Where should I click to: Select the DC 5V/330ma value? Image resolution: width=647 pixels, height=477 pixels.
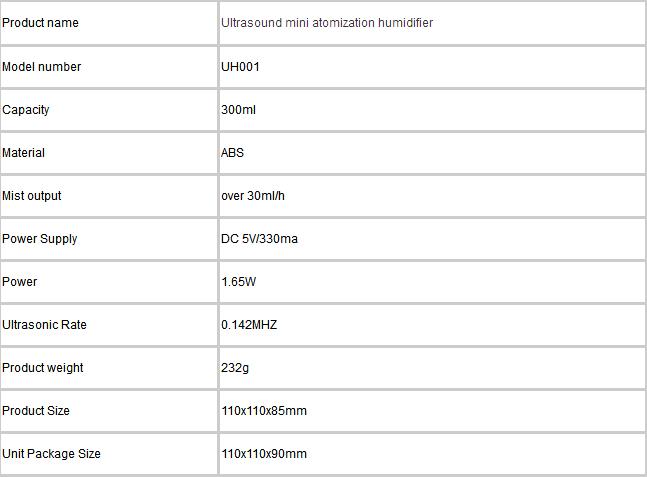coord(259,239)
